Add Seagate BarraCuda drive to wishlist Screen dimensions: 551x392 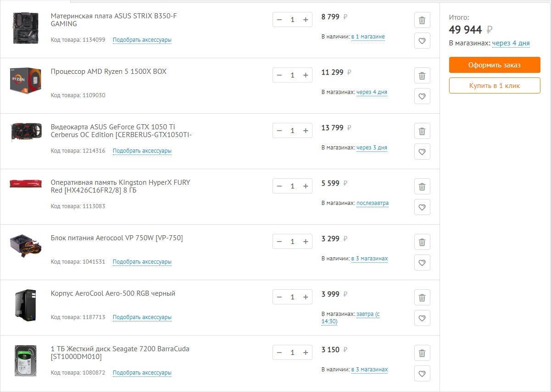(422, 374)
